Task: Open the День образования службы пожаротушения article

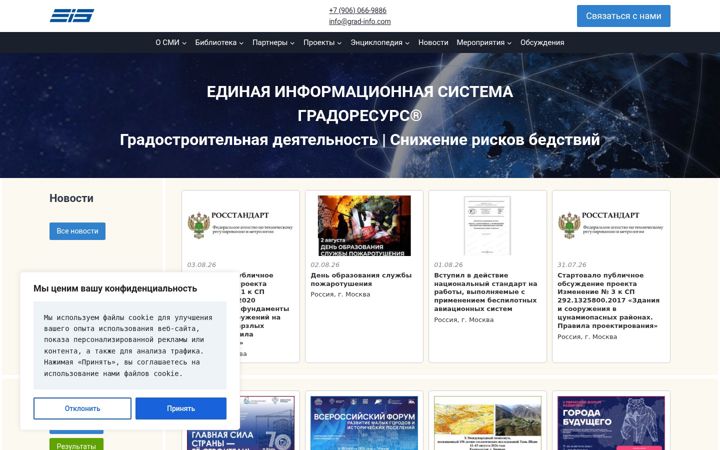Action: pos(361,279)
